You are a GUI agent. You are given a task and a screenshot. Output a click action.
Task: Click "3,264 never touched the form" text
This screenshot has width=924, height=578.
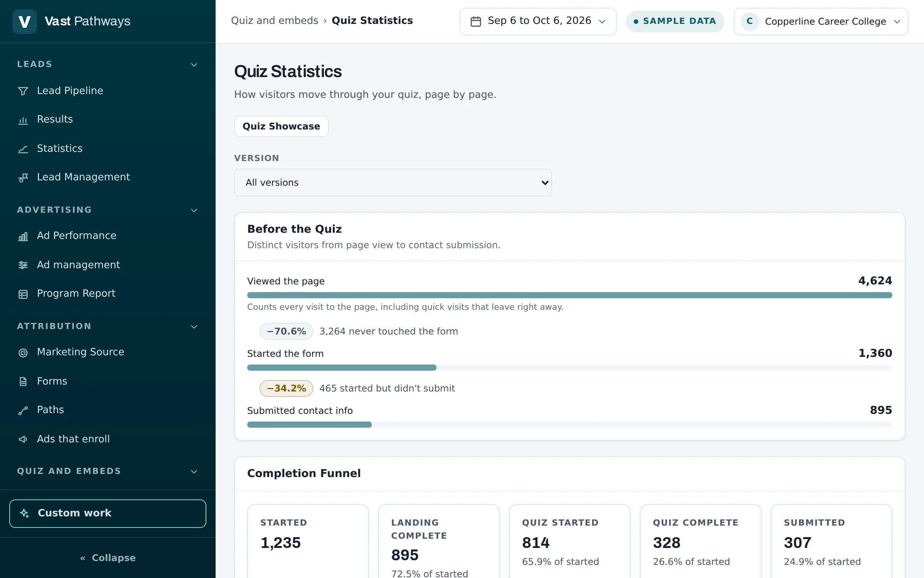pos(389,331)
